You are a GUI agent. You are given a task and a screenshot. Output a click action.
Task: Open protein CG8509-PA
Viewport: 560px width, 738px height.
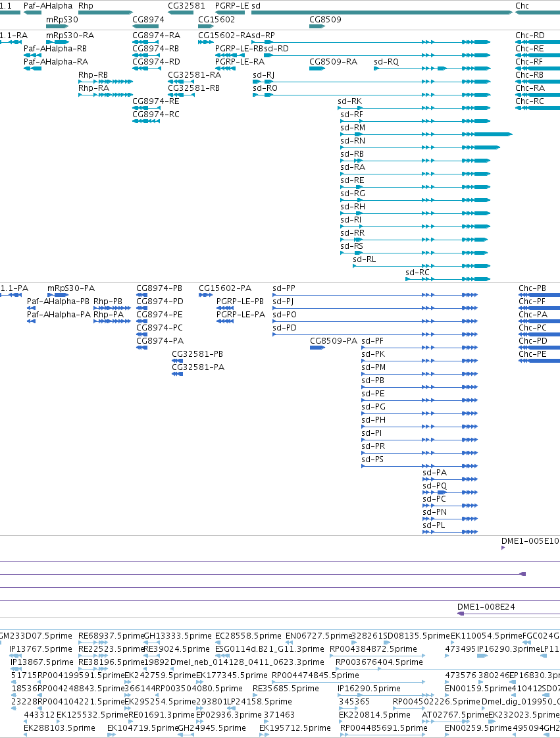[x=334, y=341]
